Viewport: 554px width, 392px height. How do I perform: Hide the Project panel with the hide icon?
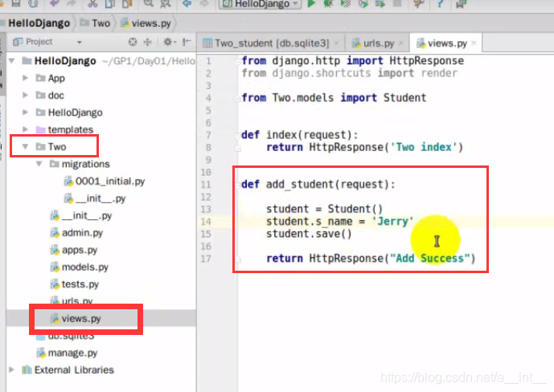pyautogui.click(x=187, y=42)
